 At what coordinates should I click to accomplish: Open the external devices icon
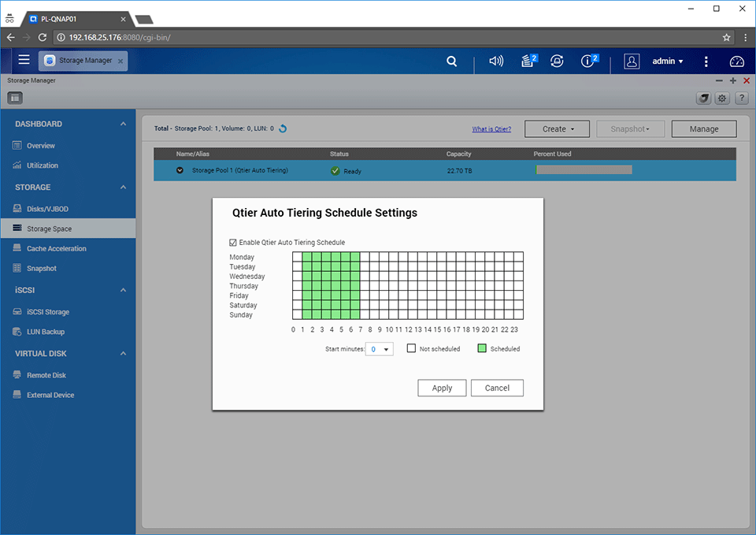[x=557, y=61]
